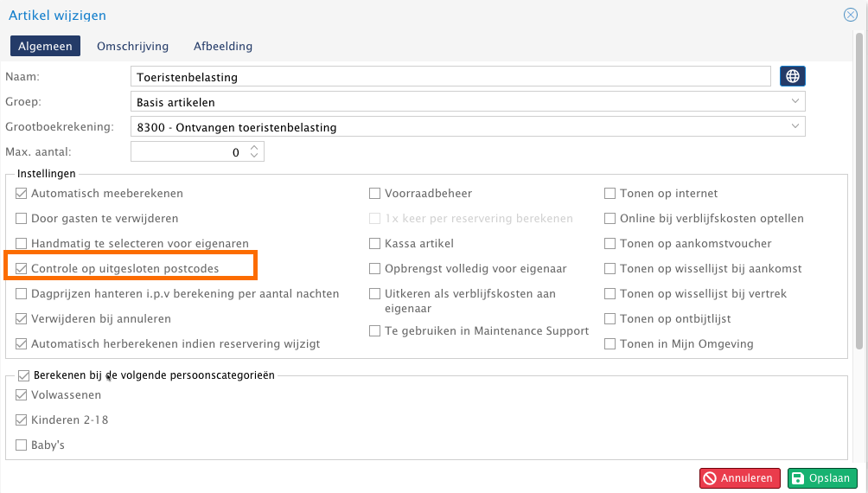Uncheck Controle op uitgesloten postcodes

click(22, 269)
